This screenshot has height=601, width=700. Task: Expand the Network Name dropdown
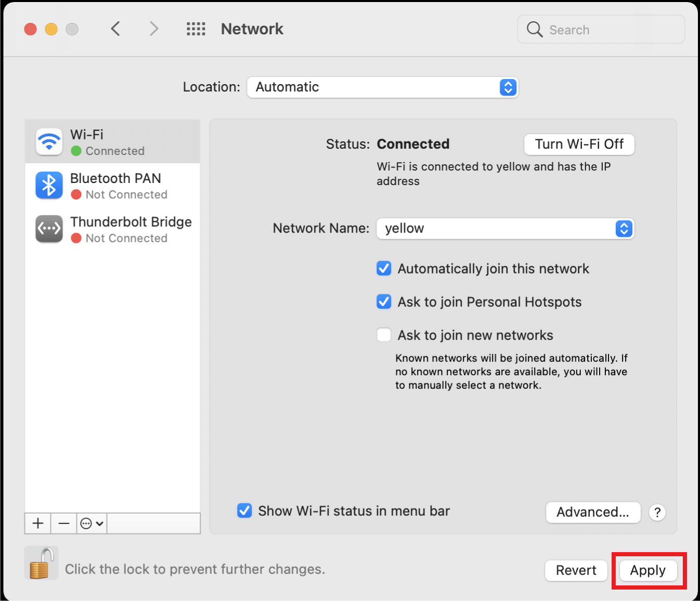pos(504,229)
